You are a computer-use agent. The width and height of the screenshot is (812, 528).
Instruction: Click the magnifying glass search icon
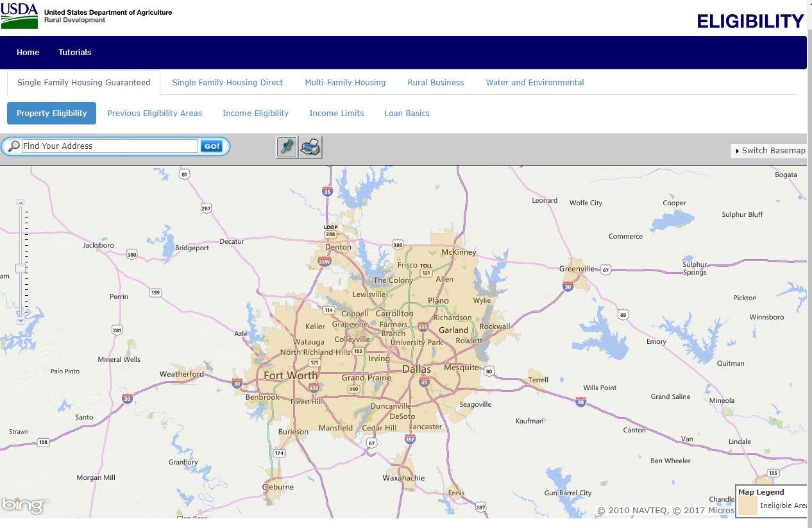[13, 146]
